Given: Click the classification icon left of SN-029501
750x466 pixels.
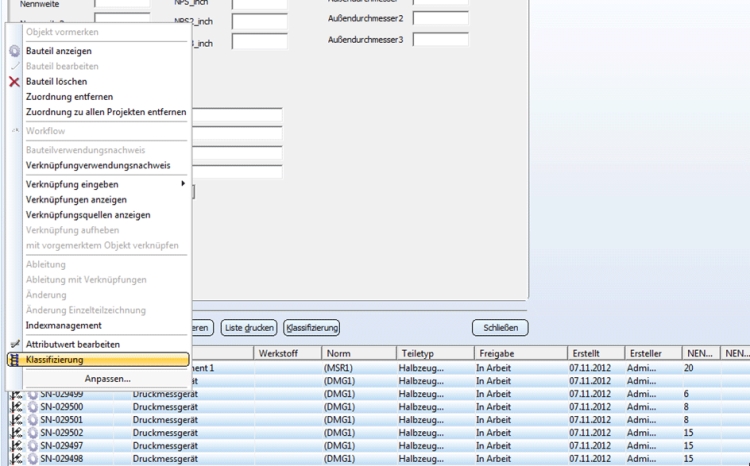Looking at the screenshot, I should pyautogui.click(x=17, y=420).
